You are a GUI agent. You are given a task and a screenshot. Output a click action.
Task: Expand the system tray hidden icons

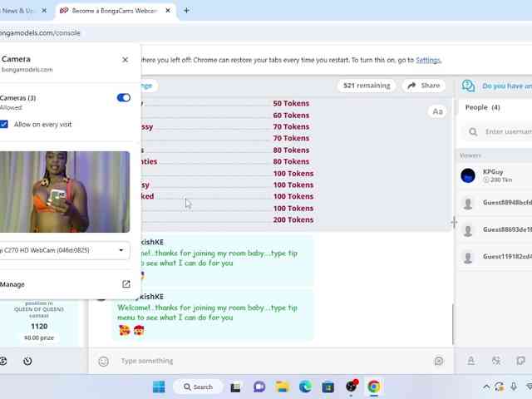point(486,387)
